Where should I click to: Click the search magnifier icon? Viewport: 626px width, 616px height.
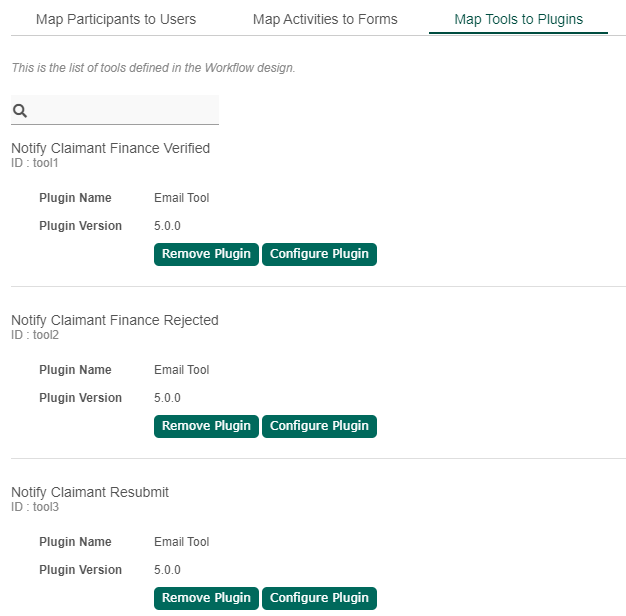click(x=20, y=111)
